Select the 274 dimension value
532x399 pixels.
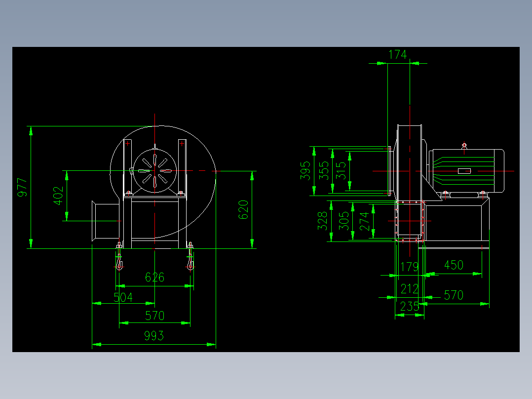[x=364, y=221]
